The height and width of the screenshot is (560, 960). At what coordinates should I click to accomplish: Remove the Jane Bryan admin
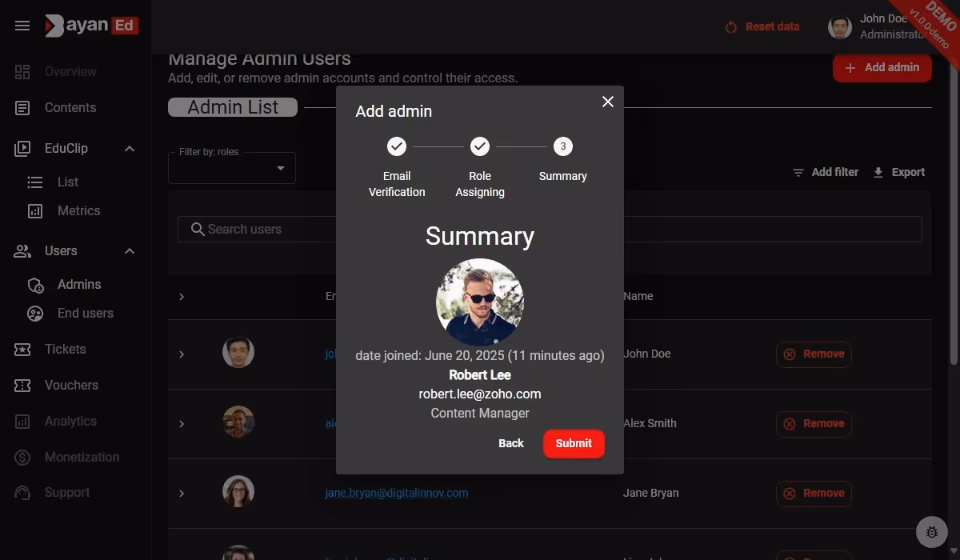pyautogui.click(x=814, y=494)
